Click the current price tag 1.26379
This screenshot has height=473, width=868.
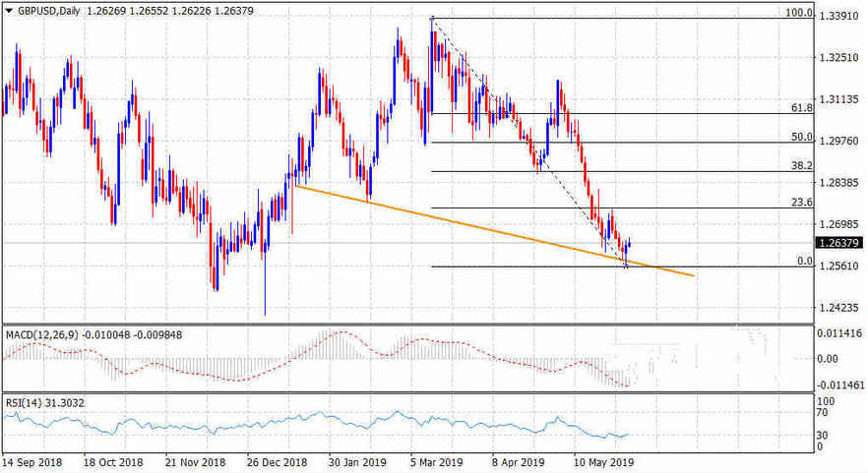(839, 243)
